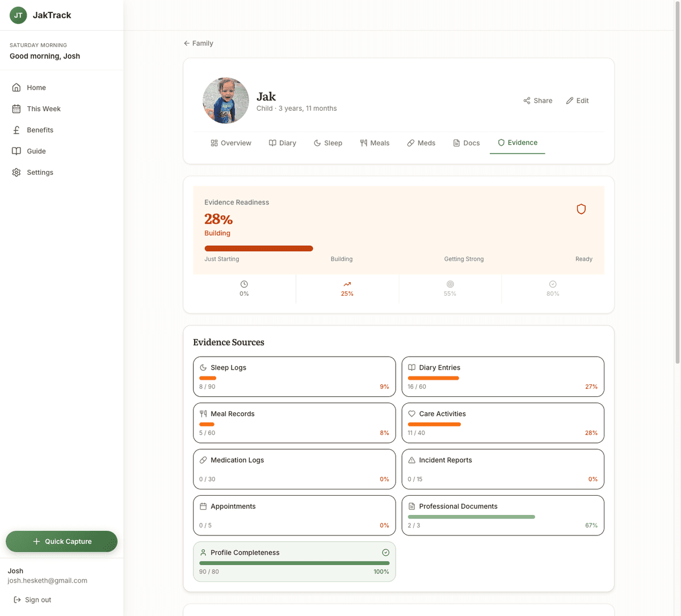
Task: Click the Share button
Action: [537, 100]
